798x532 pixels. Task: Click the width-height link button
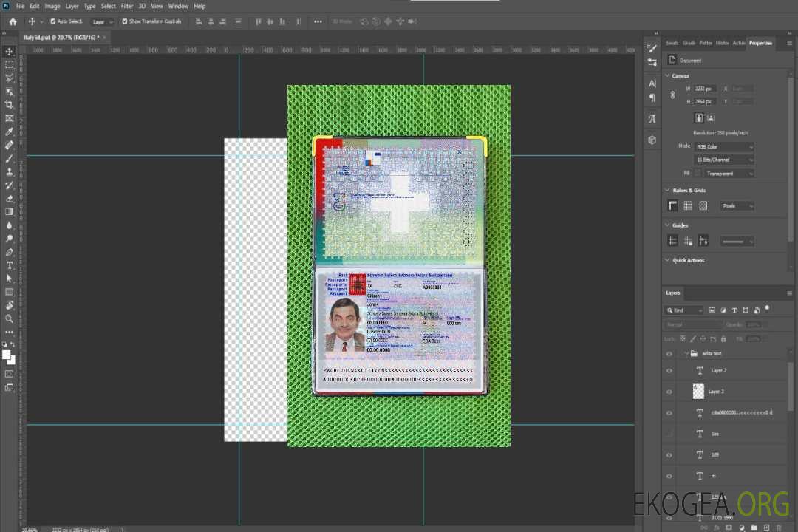(x=673, y=95)
